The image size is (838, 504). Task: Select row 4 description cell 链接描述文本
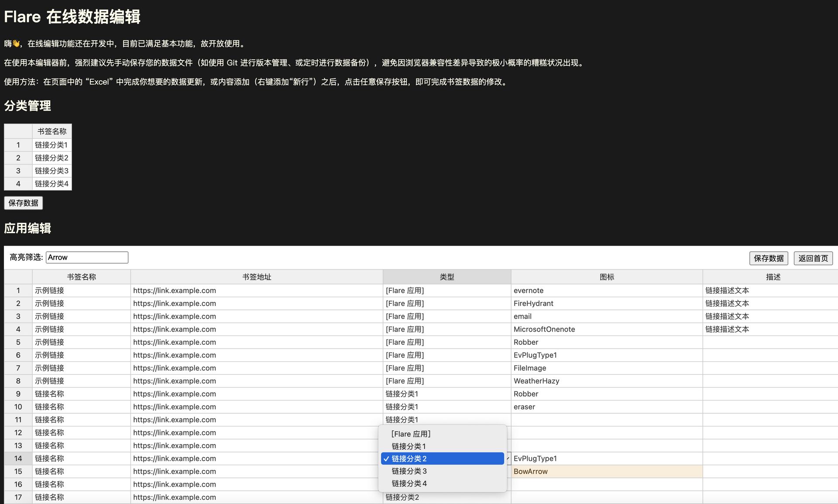tap(770, 329)
